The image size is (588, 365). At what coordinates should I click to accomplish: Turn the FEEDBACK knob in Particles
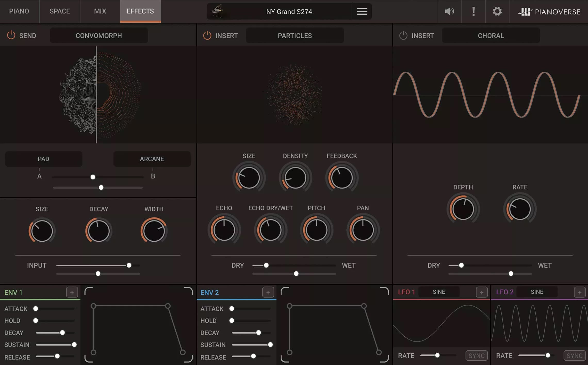pyautogui.click(x=341, y=177)
